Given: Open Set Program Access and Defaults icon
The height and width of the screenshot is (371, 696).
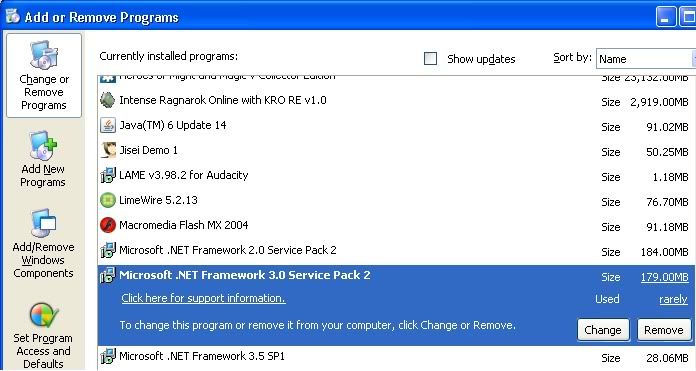Looking at the screenshot, I should pyautogui.click(x=44, y=314).
